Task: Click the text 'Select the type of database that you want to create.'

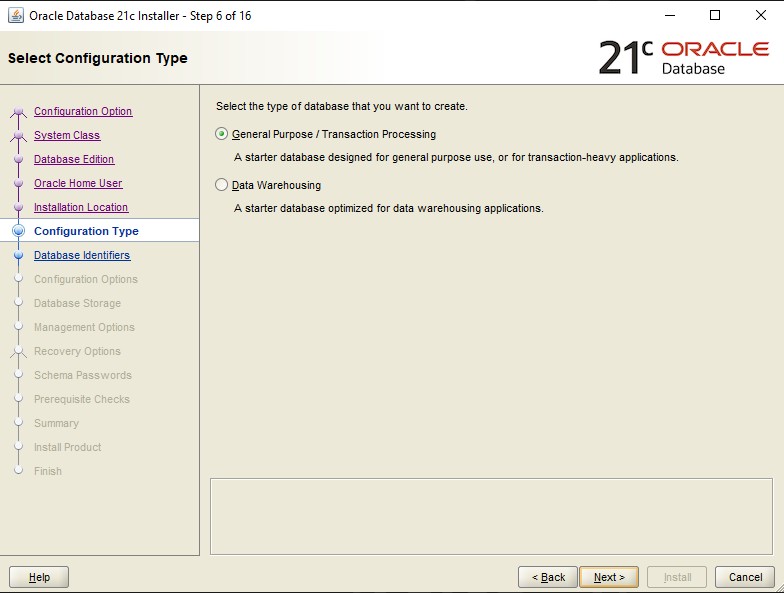Action: point(342,106)
